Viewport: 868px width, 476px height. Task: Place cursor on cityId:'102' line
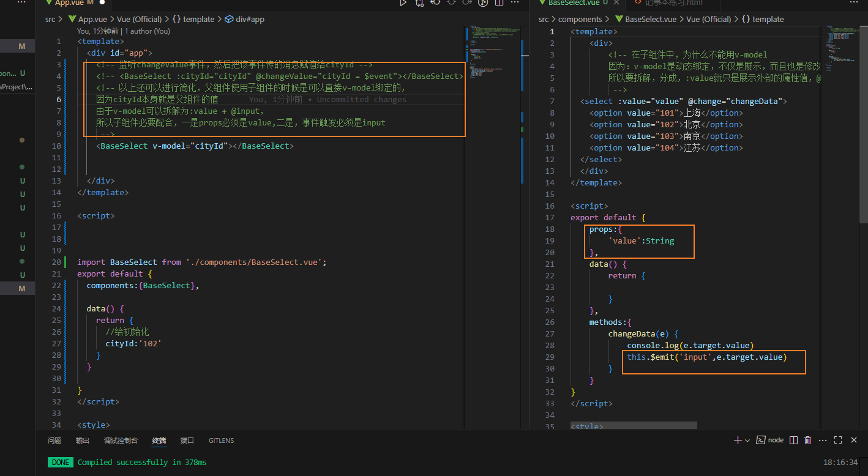pyautogui.click(x=133, y=343)
